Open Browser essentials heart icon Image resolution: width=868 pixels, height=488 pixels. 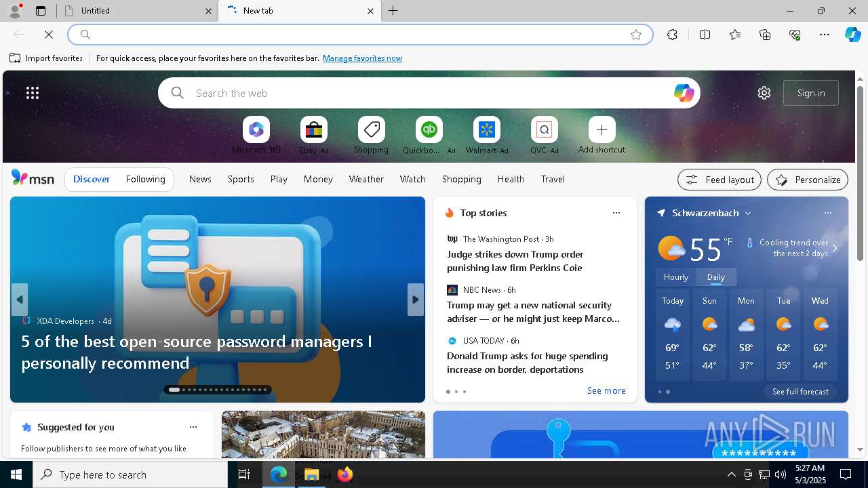point(795,35)
